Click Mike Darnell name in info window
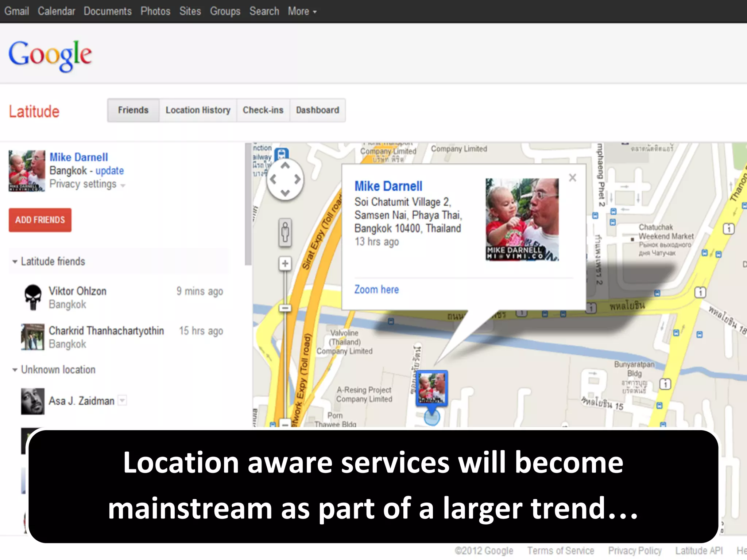This screenshot has height=560, width=747. click(x=388, y=186)
